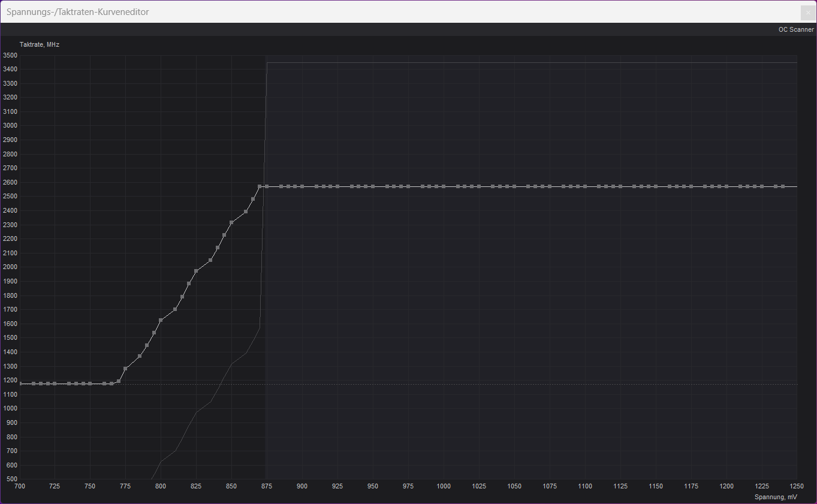Screen dimensions: 817x504
Task: Select the flat curve point at 1000 mV
Action: coord(444,186)
